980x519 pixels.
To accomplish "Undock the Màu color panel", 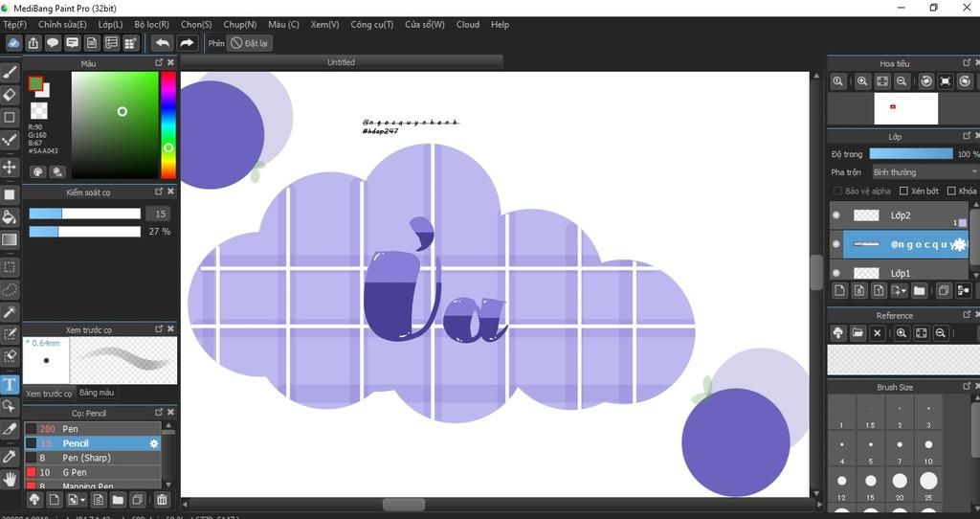I will pos(159,62).
